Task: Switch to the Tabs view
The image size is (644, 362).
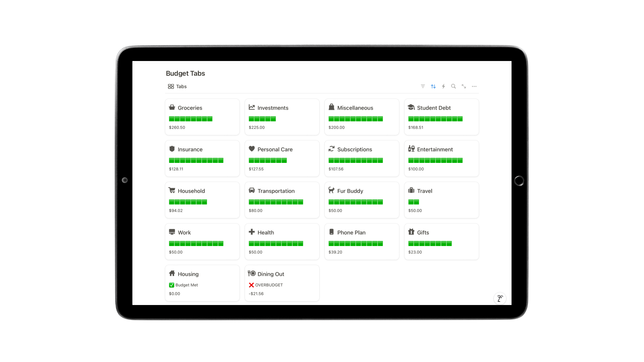Action: pos(177,86)
